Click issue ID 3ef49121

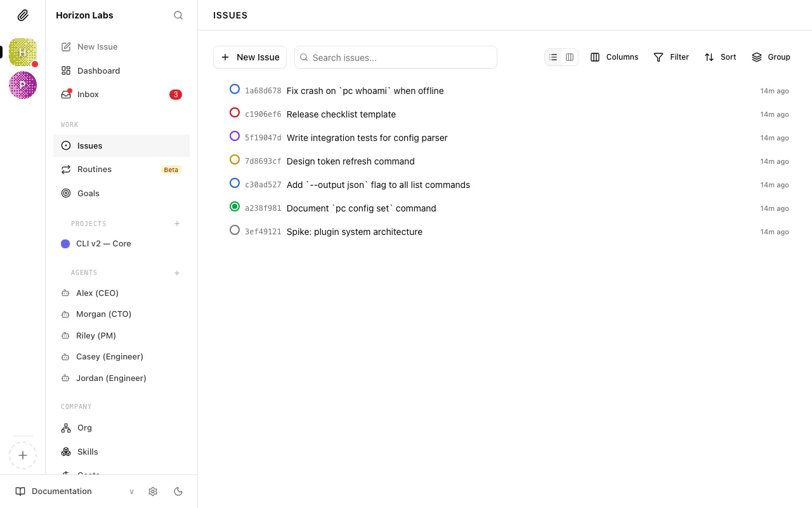(263, 232)
